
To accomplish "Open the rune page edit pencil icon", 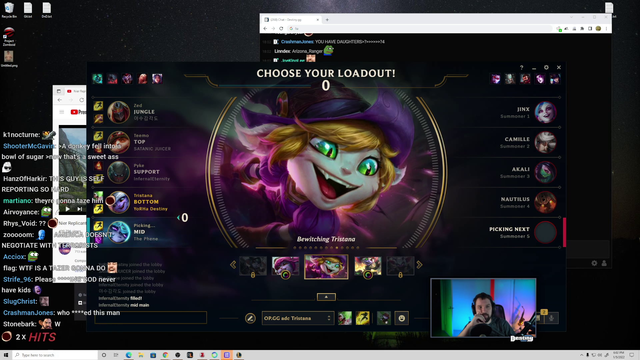I will [250, 318].
